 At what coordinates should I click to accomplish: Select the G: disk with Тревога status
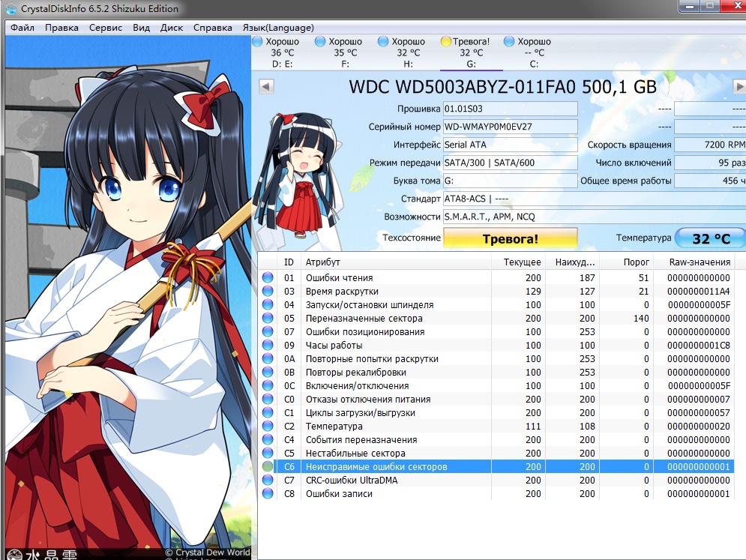471,52
